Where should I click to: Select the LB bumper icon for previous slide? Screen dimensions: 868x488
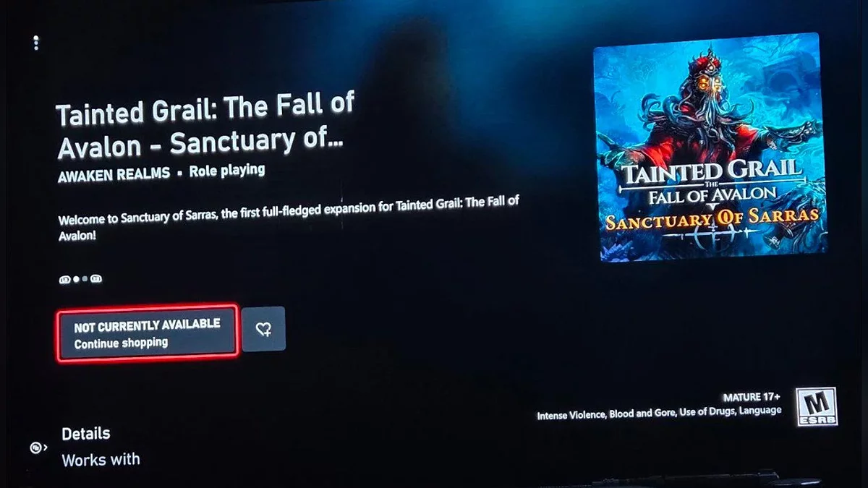coord(64,279)
